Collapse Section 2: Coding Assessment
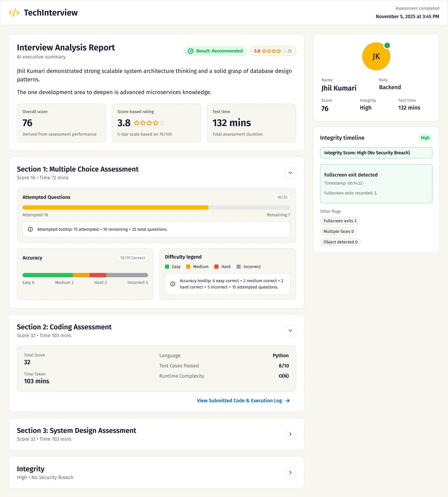The height and width of the screenshot is (497, 448). point(290,330)
